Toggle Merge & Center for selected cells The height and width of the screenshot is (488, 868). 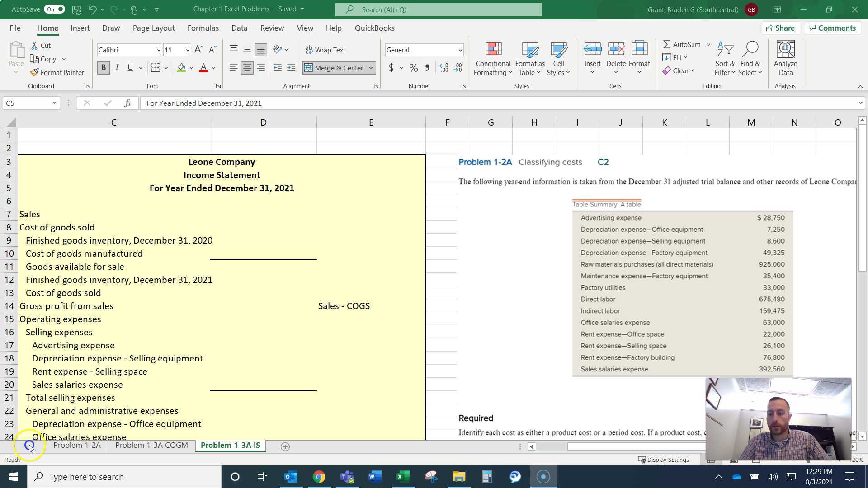click(335, 67)
